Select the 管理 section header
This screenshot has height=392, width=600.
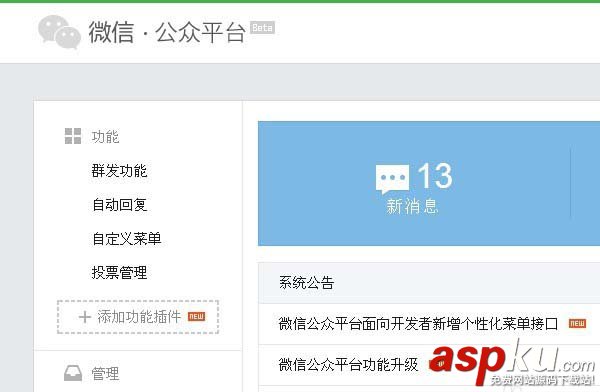[x=105, y=374]
